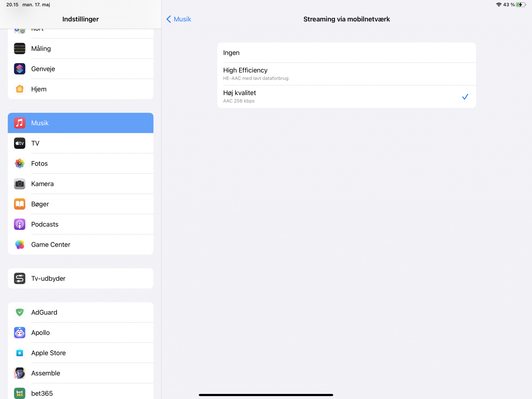The image size is (532, 399).
Task: Tap the Genveje shortcuts icon
Action: tap(19, 69)
